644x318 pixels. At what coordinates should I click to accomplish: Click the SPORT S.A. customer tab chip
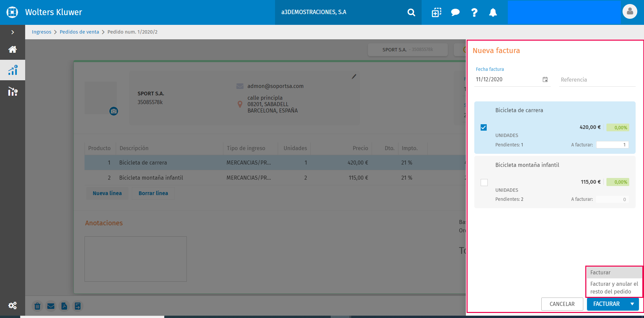(408, 50)
